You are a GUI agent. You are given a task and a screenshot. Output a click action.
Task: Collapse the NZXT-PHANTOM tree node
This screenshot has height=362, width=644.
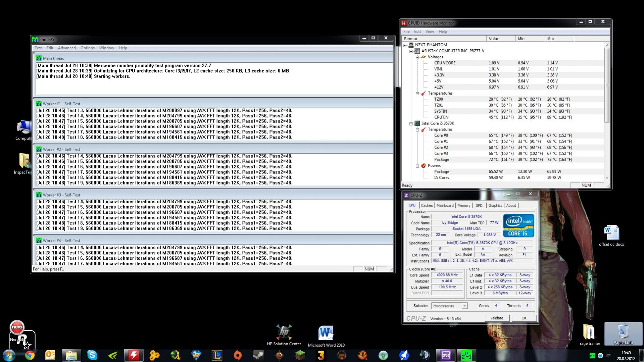click(405, 45)
